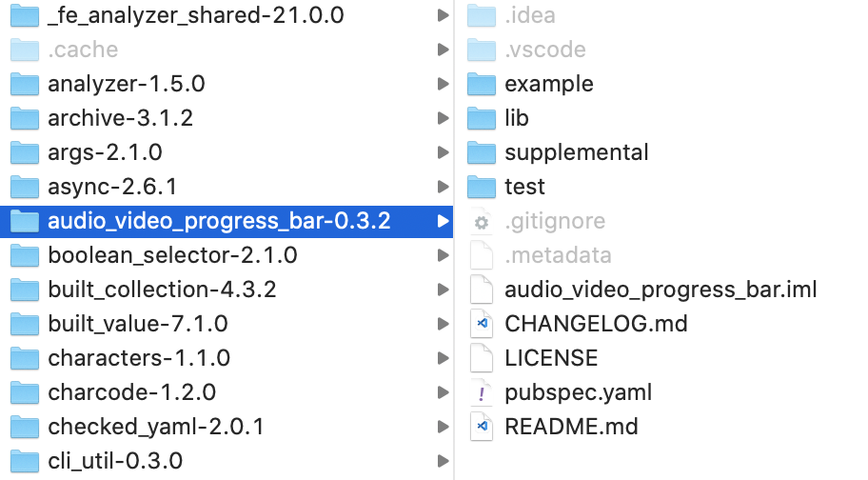868x480 pixels.
Task: Click the analyzer-1.5.0 folder icon
Action: coord(25,84)
